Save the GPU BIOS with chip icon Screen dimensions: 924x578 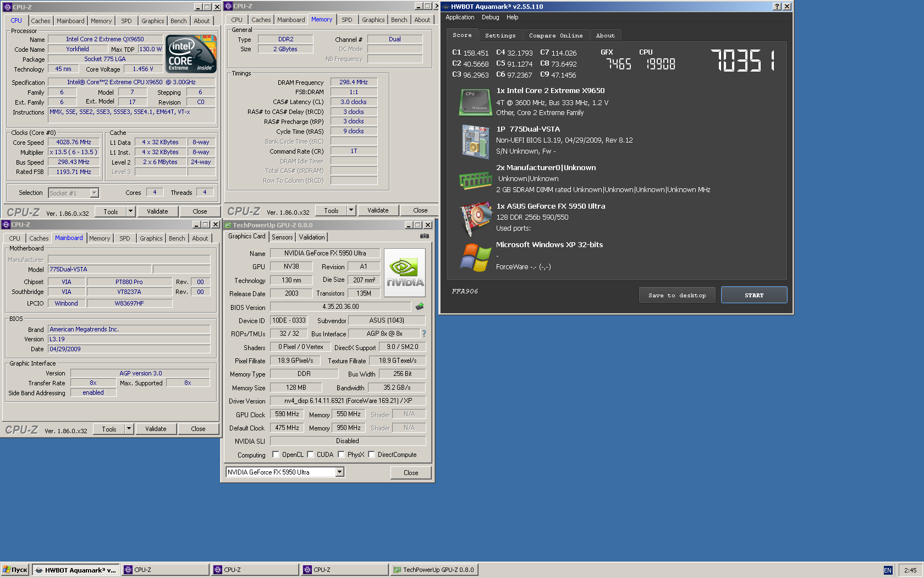(420, 307)
